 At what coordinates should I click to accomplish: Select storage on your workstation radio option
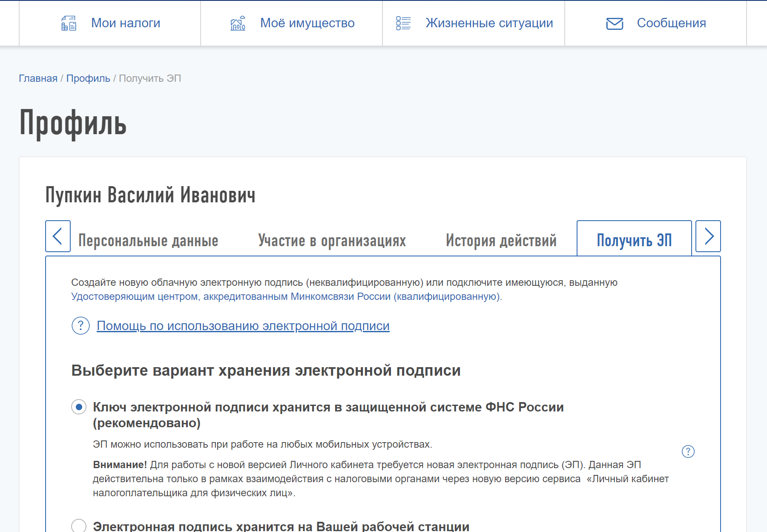[x=79, y=526]
